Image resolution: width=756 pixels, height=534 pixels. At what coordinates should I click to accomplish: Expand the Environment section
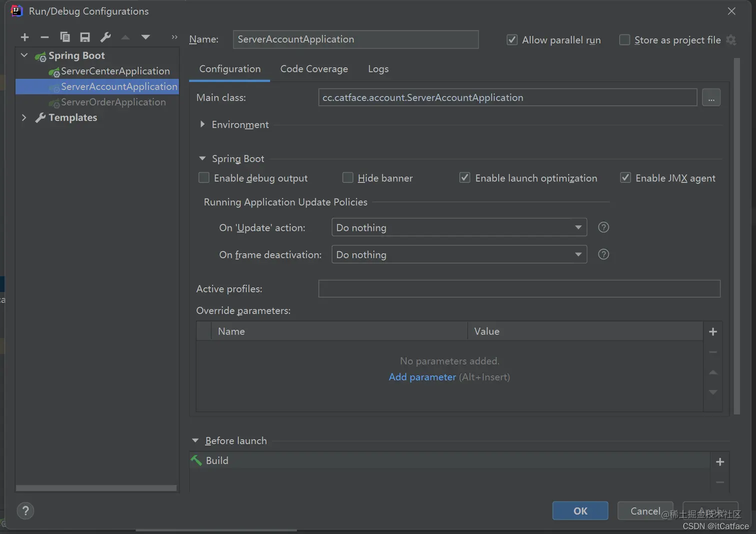(x=202, y=124)
